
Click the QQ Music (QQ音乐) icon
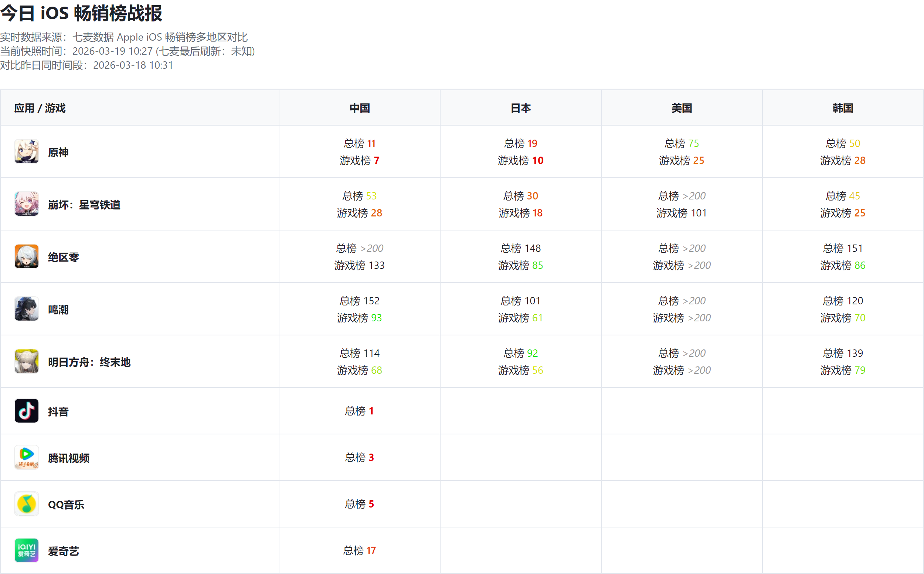pos(27,504)
